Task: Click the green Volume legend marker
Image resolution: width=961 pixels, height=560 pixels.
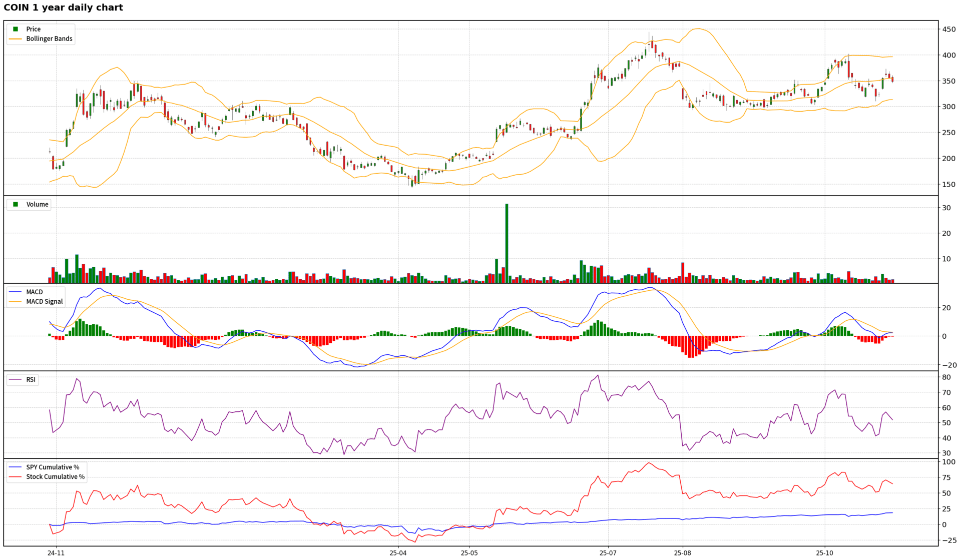Action: (x=16, y=204)
